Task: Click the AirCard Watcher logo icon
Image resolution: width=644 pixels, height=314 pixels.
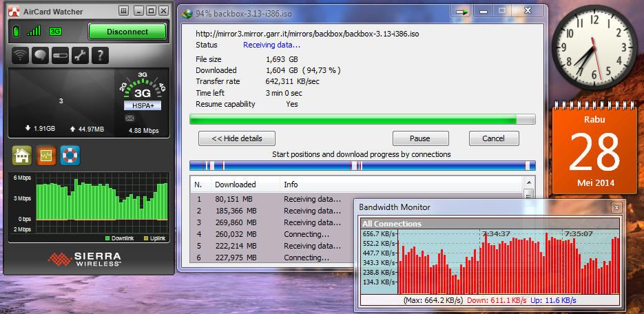Action: tap(14, 11)
